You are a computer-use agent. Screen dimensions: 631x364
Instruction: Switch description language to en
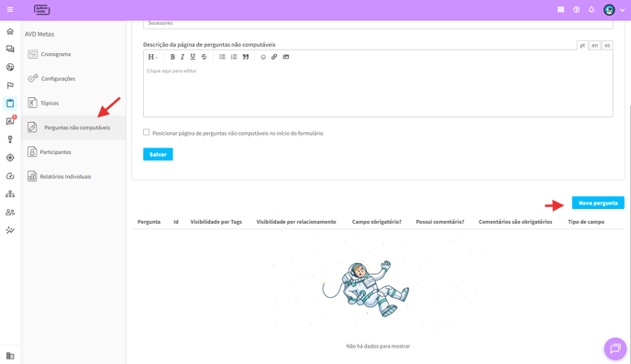coord(595,46)
